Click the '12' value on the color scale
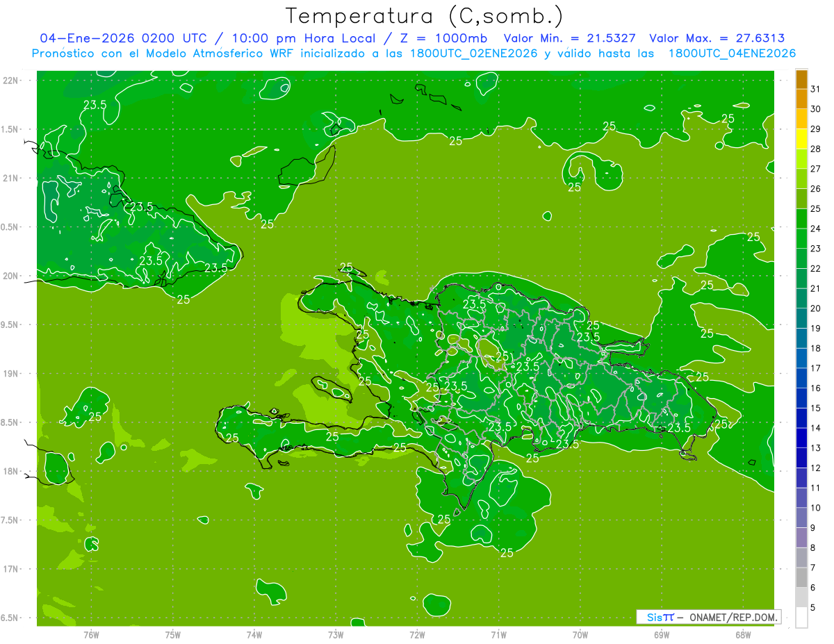Screen dimensions: 834x644 click(x=816, y=468)
